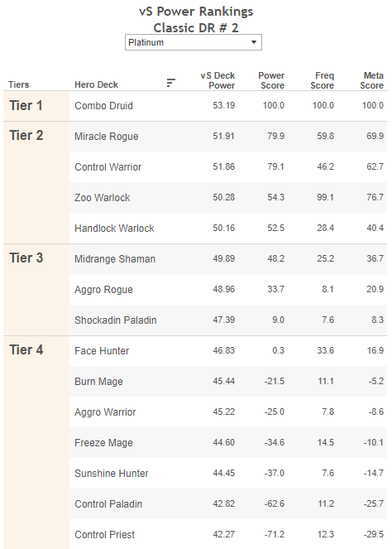This screenshot has height=549, width=392.
Task: Select the Combo Druid deck row
Action: (x=228, y=106)
